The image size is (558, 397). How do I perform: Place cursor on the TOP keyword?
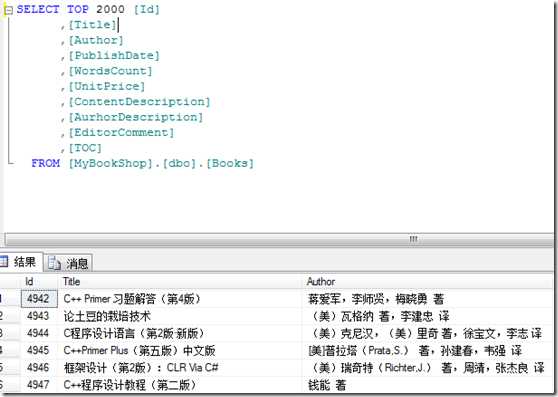click(x=78, y=9)
